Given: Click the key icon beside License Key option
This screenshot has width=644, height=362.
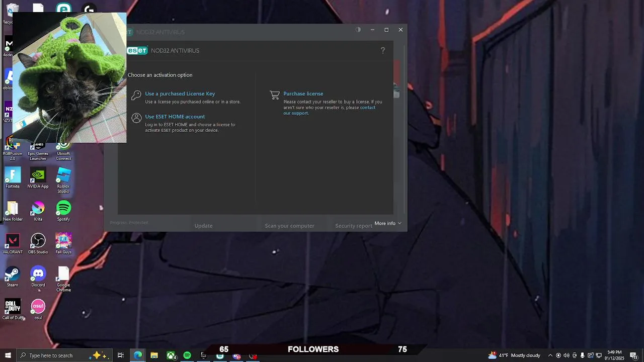Looking at the screenshot, I should pyautogui.click(x=136, y=95).
